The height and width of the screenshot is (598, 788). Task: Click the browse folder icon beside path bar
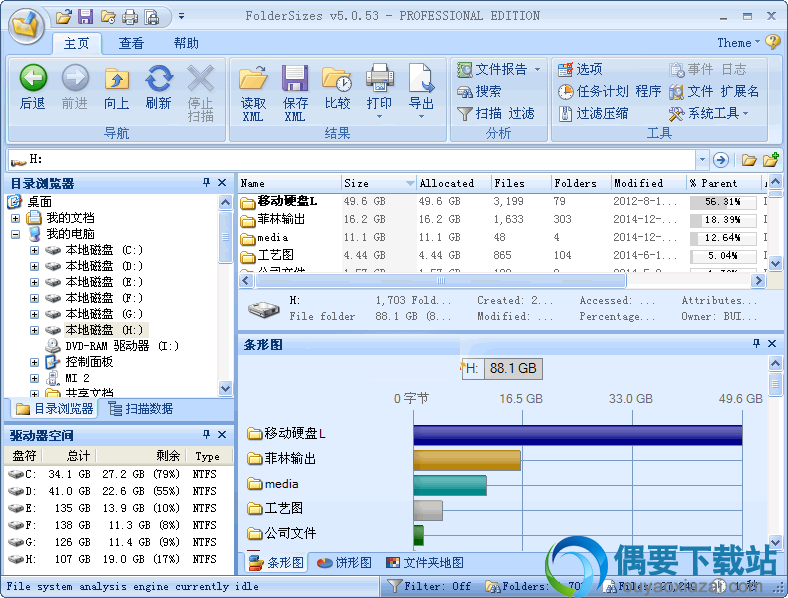point(749,160)
